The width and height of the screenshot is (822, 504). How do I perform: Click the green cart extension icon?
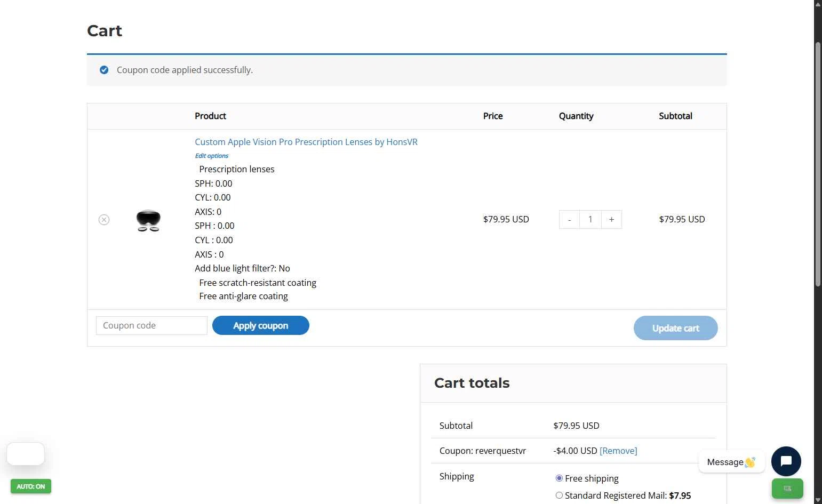[x=787, y=489]
